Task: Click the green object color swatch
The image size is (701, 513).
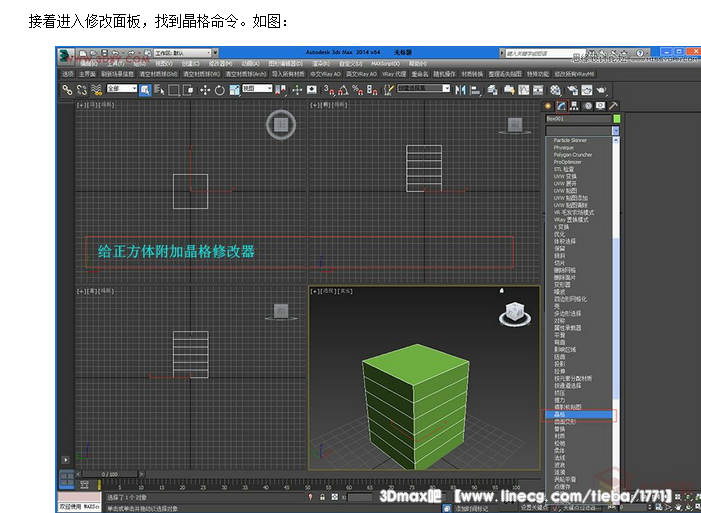Action: coord(617,119)
